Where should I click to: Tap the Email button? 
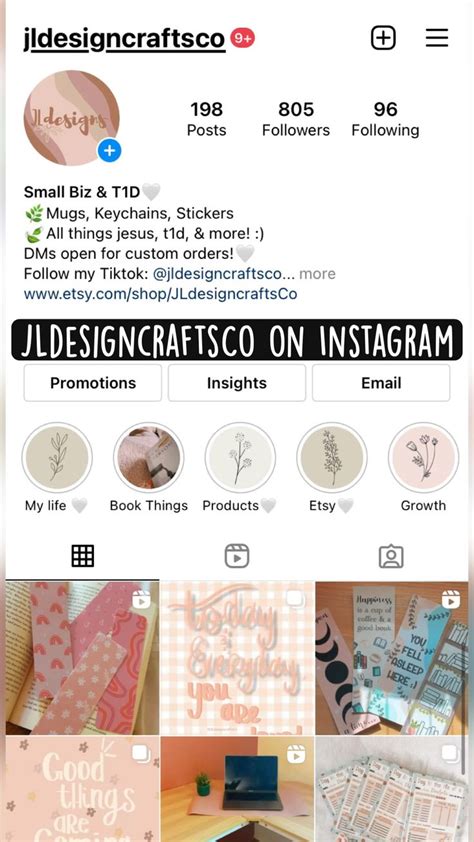point(381,383)
